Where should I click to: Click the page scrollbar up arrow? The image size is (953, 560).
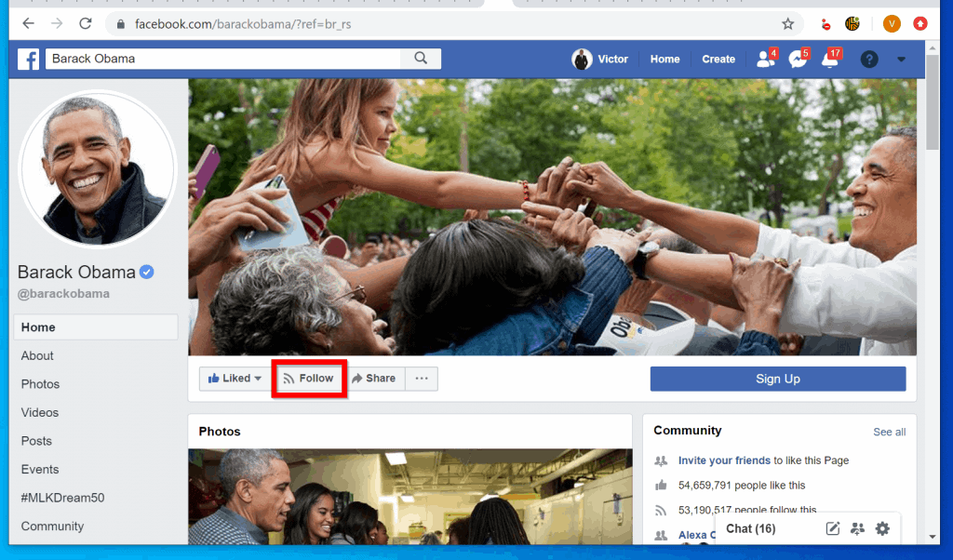tap(933, 47)
